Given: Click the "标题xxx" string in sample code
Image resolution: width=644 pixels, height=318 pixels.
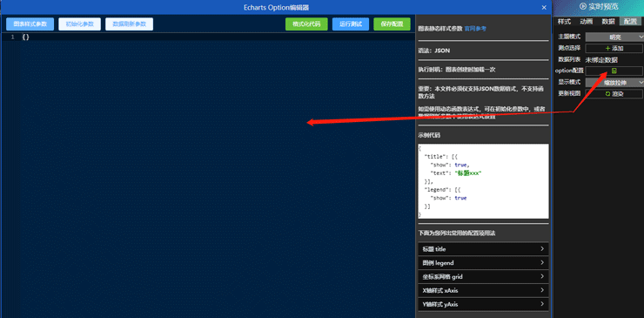Looking at the screenshot, I should coord(468,173).
